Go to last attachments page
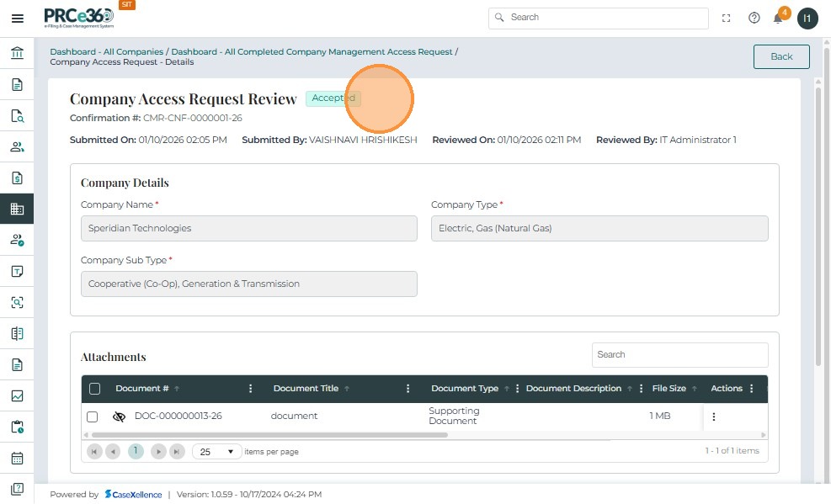Viewport: 831px width, 504px height. pyautogui.click(x=177, y=452)
